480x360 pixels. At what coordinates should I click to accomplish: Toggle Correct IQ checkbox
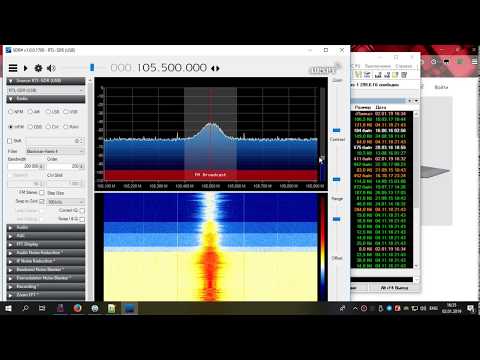pyautogui.click(x=82, y=210)
